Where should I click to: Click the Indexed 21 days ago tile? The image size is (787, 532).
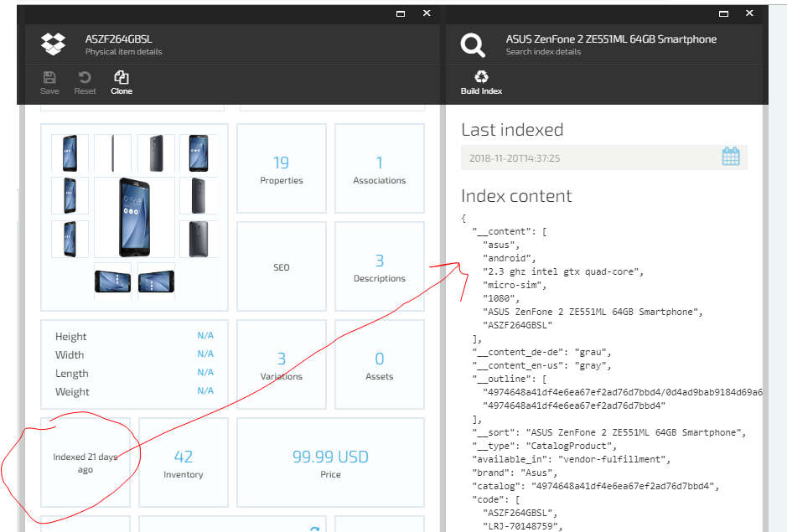84,462
